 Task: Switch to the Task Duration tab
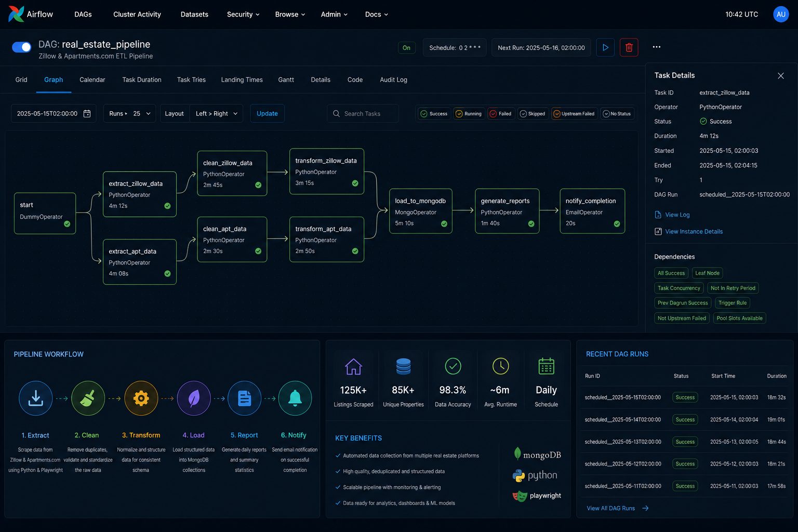coord(142,79)
